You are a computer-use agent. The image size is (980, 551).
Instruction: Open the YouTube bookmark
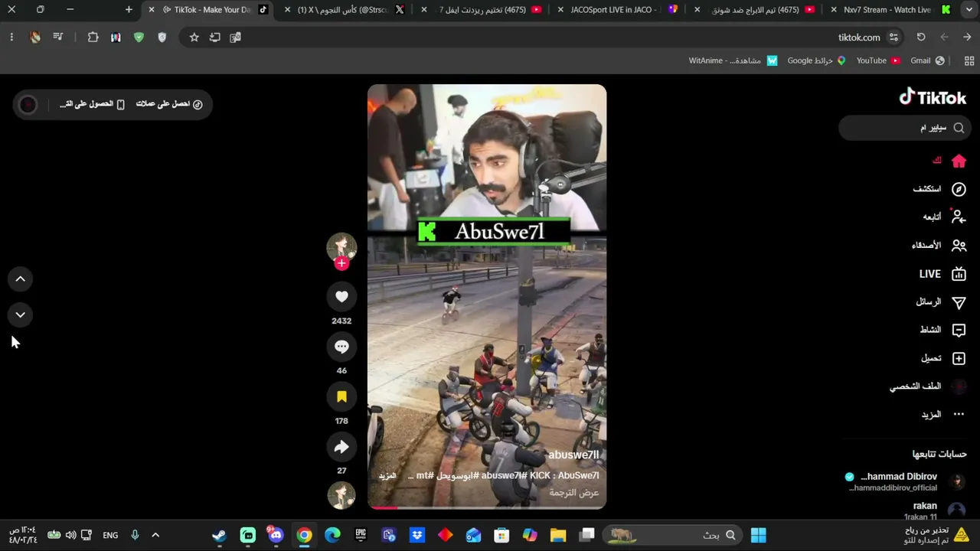click(x=879, y=60)
